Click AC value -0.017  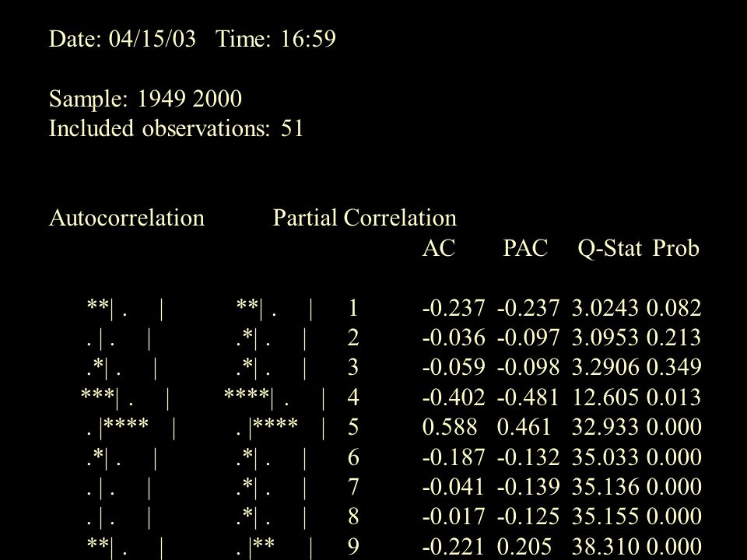[454, 516]
